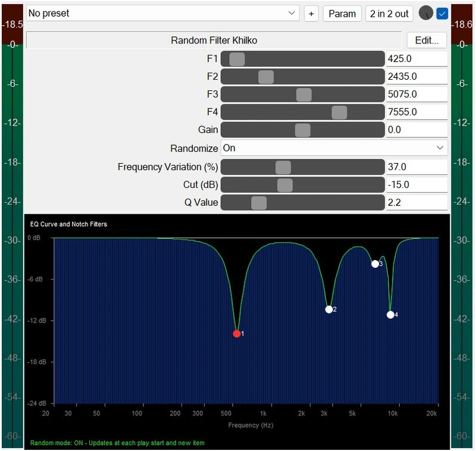Open the 2 in 2 out routing

tap(389, 14)
